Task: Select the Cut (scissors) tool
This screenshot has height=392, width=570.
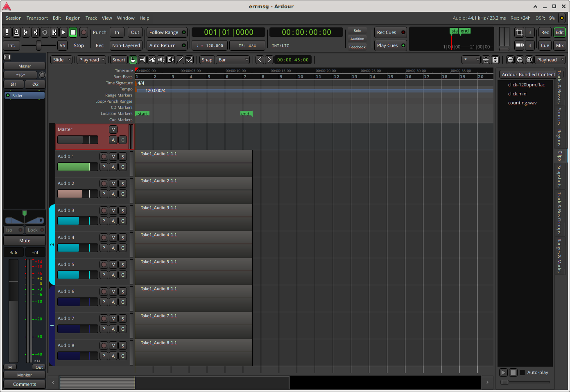Action: [x=152, y=60]
